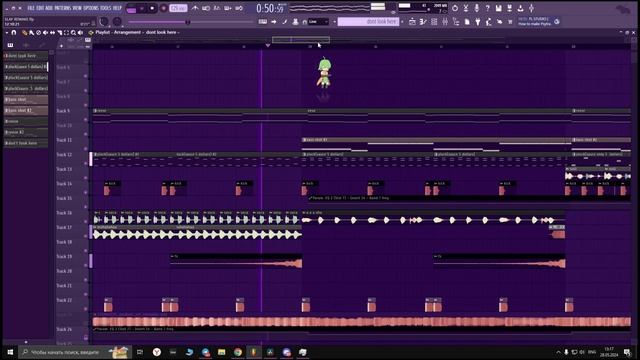Toggle loop recording icon

239,8
